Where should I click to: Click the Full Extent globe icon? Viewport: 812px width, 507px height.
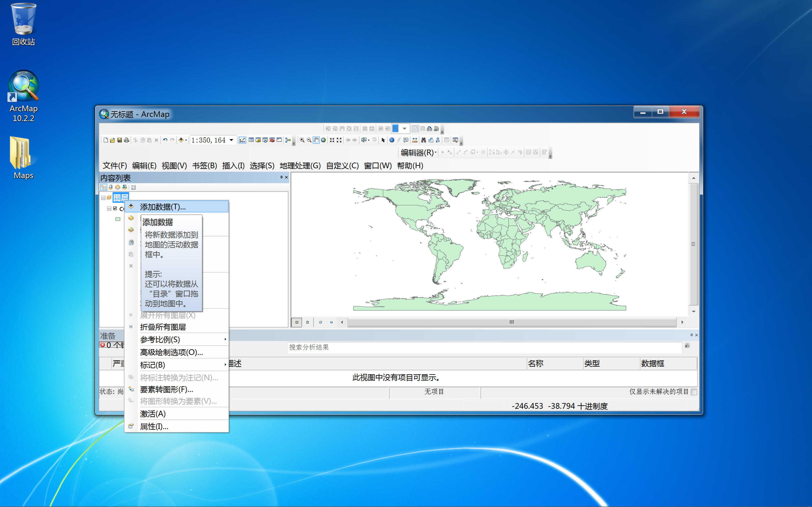[323, 140]
